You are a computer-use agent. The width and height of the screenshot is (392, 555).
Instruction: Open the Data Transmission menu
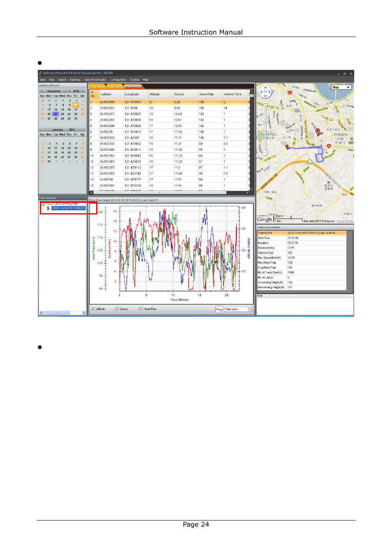(x=95, y=80)
